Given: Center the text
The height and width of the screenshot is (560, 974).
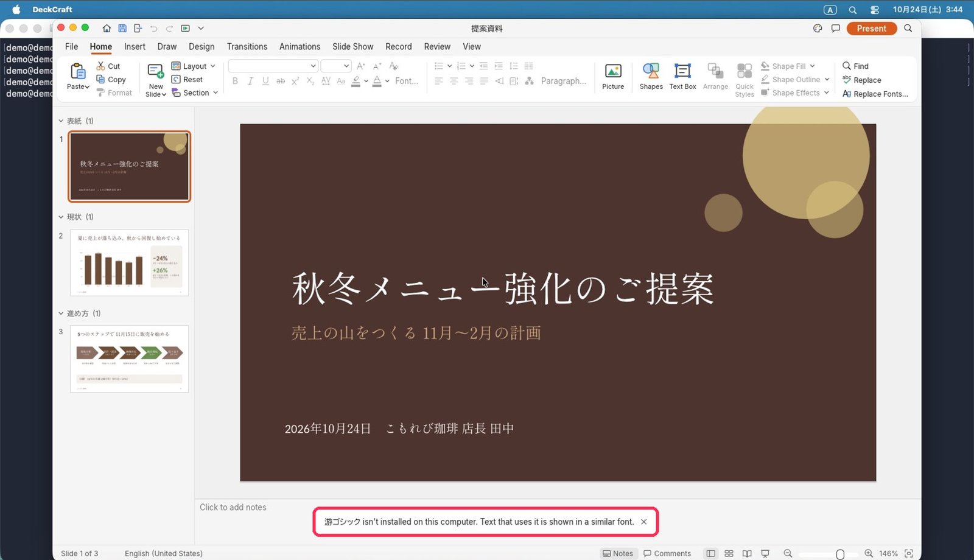Looking at the screenshot, I should pyautogui.click(x=454, y=81).
